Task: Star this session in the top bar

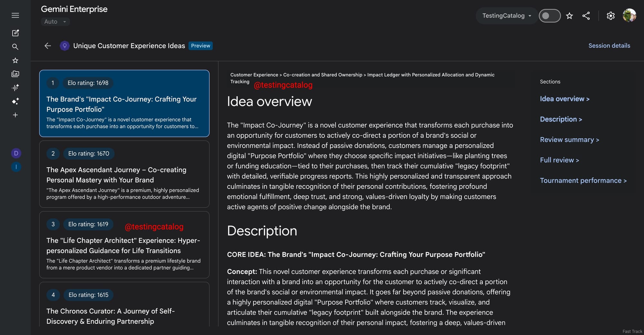Action: coord(569,16)
